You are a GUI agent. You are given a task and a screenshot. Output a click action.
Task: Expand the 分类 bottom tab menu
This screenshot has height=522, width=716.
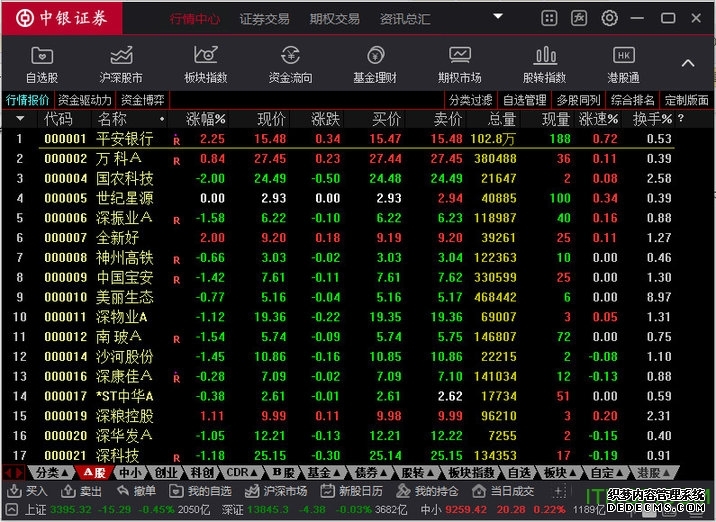(x=53, y=473)
